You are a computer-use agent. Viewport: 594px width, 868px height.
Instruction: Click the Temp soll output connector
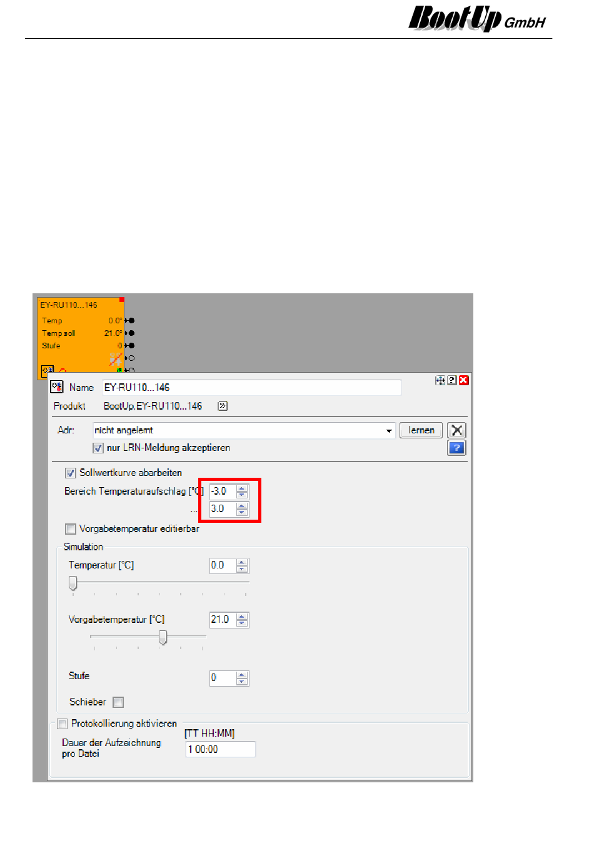point(131,333)
